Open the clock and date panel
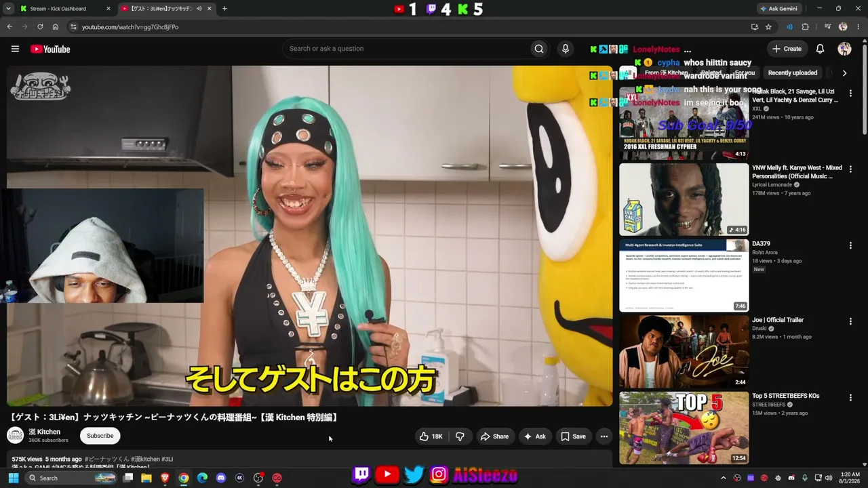This screenshot has height=488, width=868. pyautogui.click(x=850, y=478)
